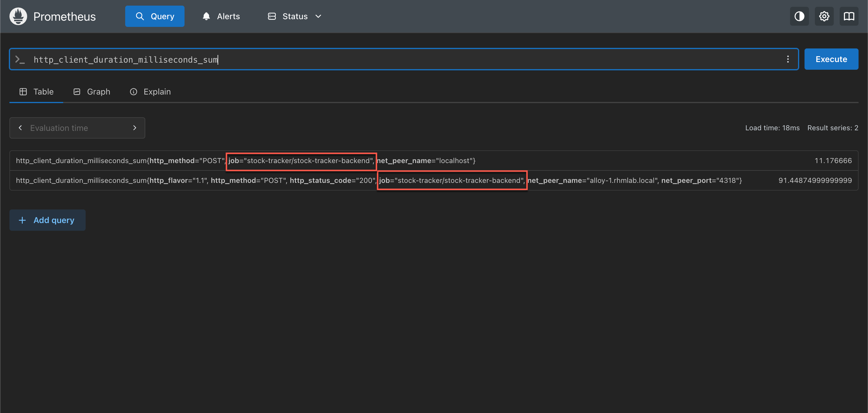Switch to the Graph tab
868x413 pixels.
click(x=92, y=92)
